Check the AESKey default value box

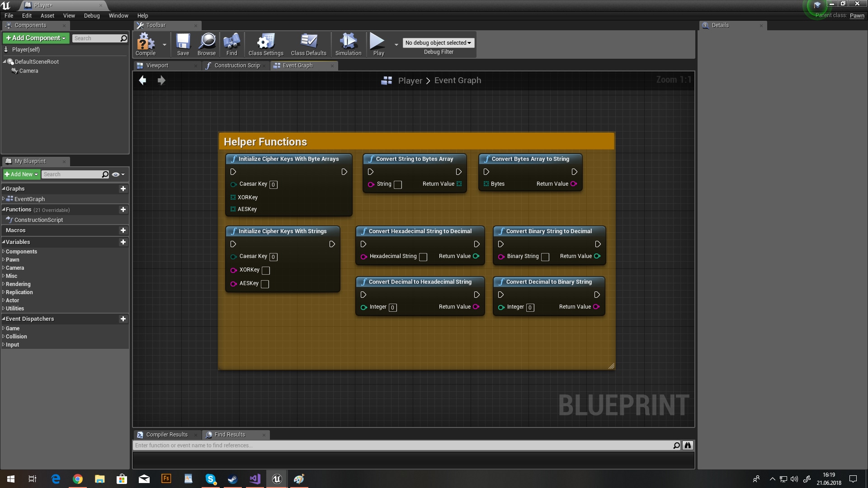click(x=265, y=284)
